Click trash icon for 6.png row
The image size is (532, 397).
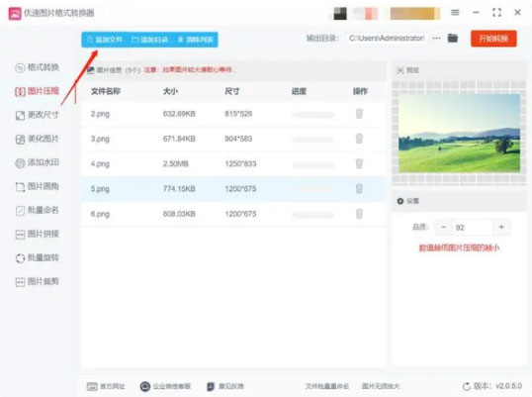tap(359, 214)
